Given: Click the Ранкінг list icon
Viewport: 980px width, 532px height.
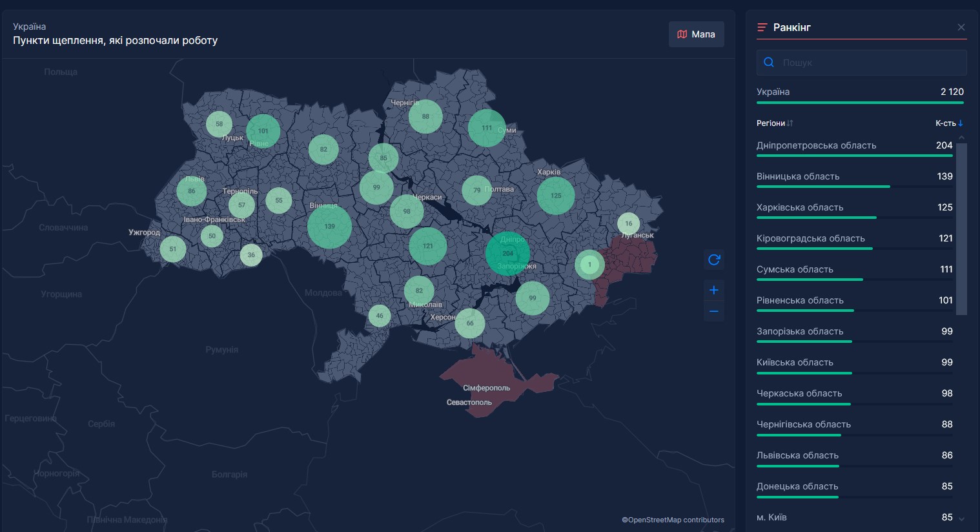Looking at the screenshot, I should point(762,27).
